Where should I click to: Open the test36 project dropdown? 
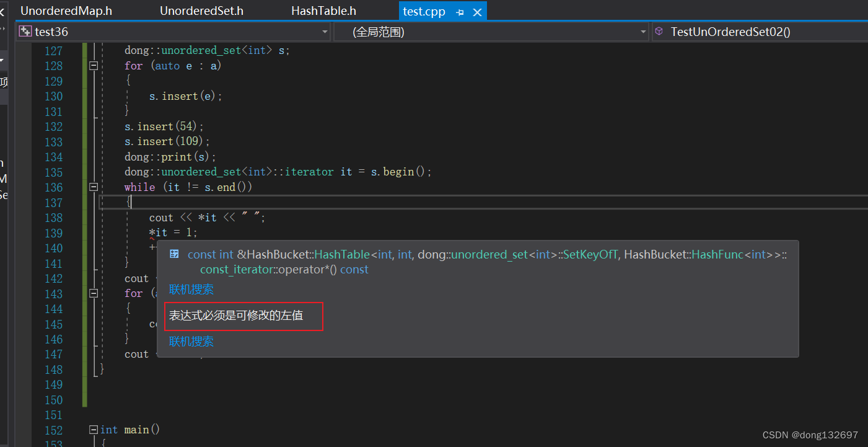[325, 32]
